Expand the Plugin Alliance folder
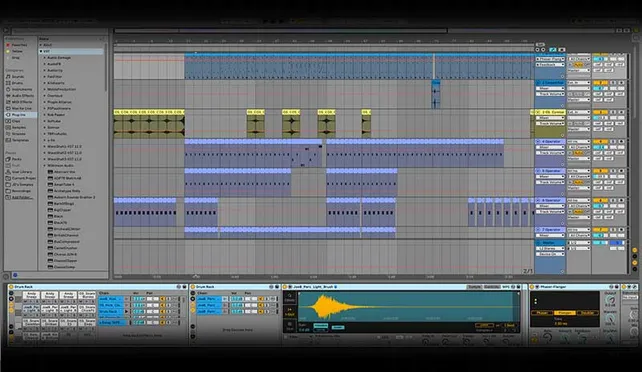 (45, 102)
